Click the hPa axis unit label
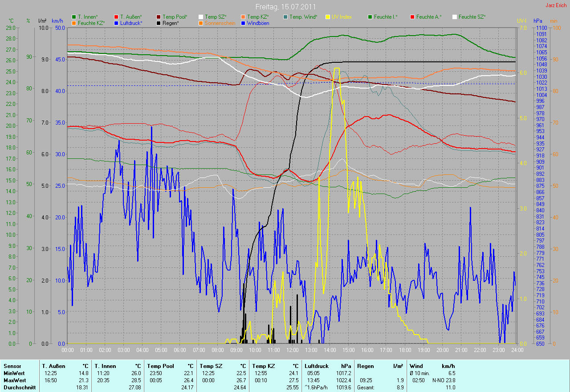The image size is (570, 392). 538,21
